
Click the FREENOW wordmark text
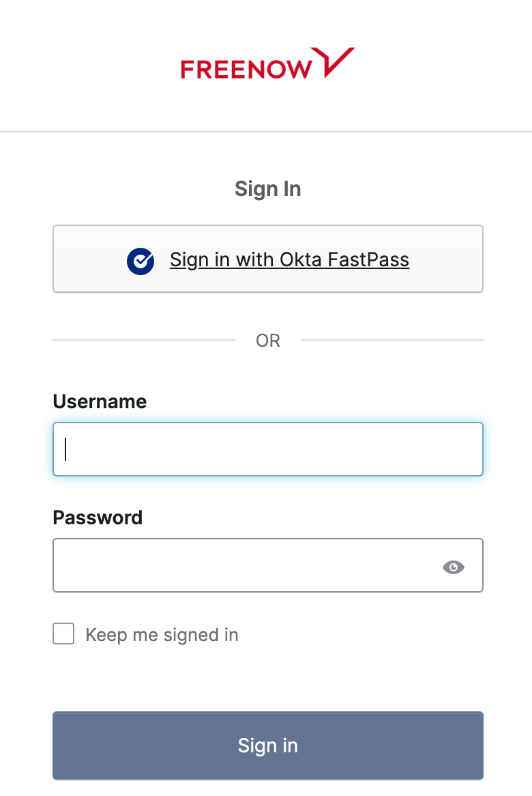click(246, 70)
